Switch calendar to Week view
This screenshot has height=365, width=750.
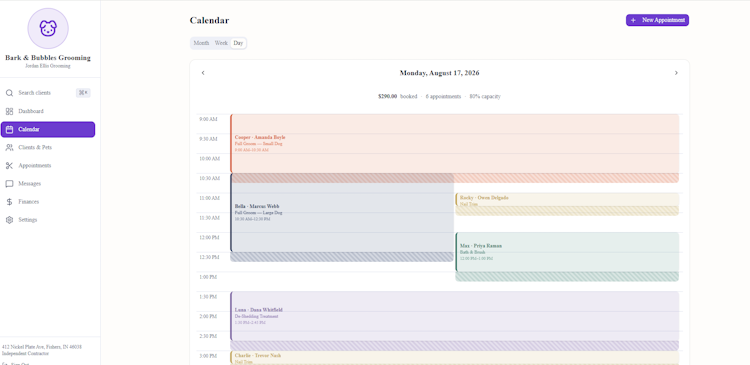221,43
